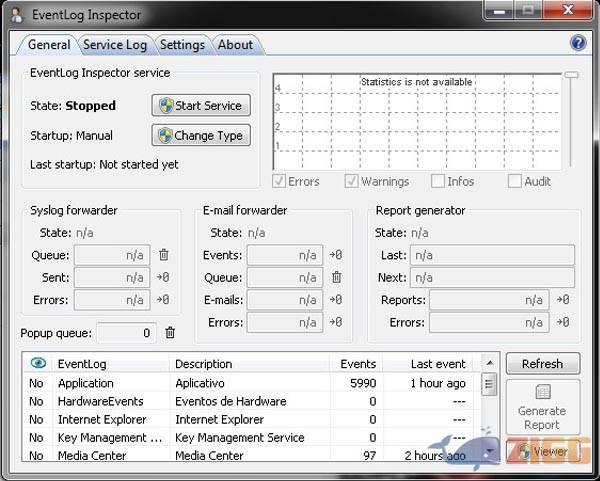Viewport: 600px width, 481px height.
Task: Click the event list scrollbar up arrow
Action: 489,363
